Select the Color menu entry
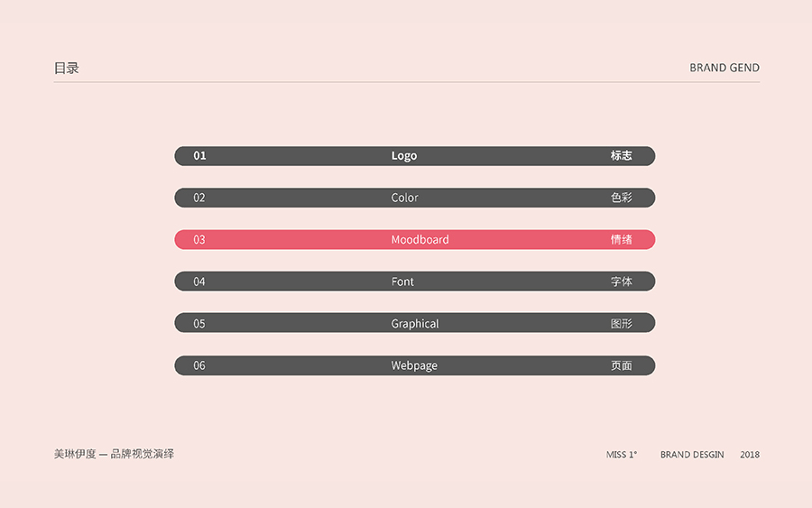The image size is (812, 508). 405,198
